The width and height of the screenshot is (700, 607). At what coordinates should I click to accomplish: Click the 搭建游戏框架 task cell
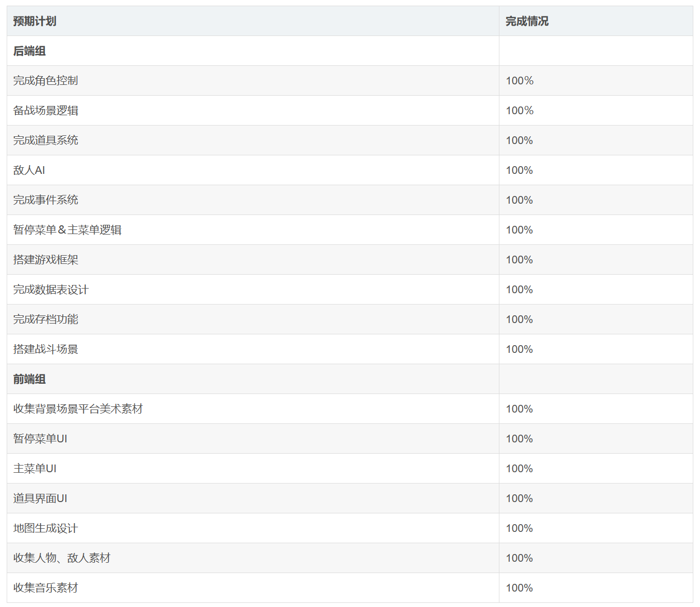(46, 260)
